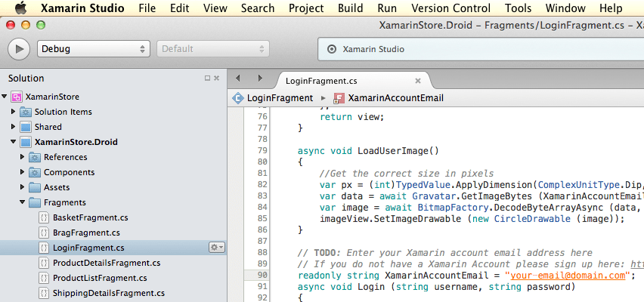Click the ShippingDetailsFragment.cs file icon
This screenshot has width=644, height=302.
click(x=44, y=294)
